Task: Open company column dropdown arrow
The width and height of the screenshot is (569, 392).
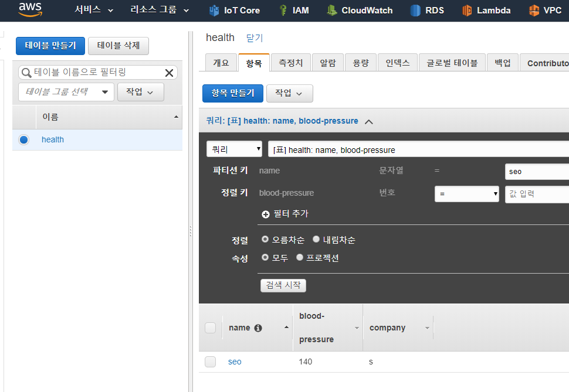Action: click(427, 328)
